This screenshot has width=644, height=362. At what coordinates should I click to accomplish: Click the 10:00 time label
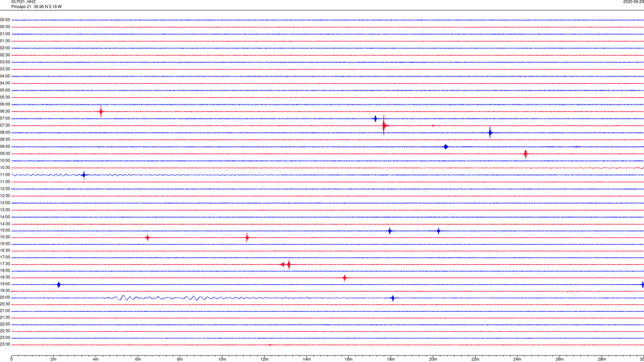5,160
